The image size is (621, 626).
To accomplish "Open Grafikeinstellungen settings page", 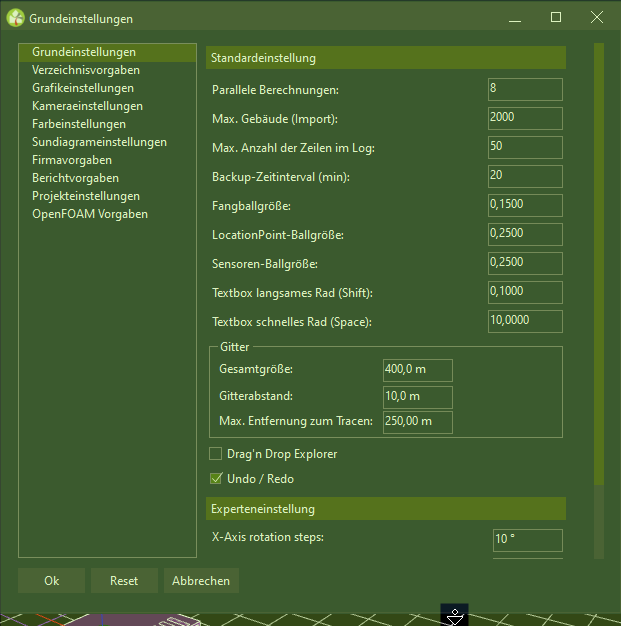I will 107,88.
